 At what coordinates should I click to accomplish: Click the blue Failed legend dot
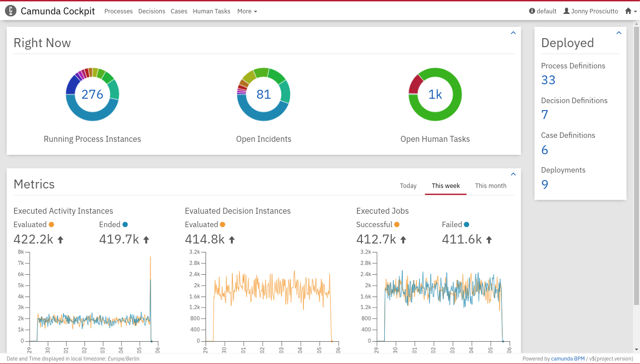click(x=466, y=225)
